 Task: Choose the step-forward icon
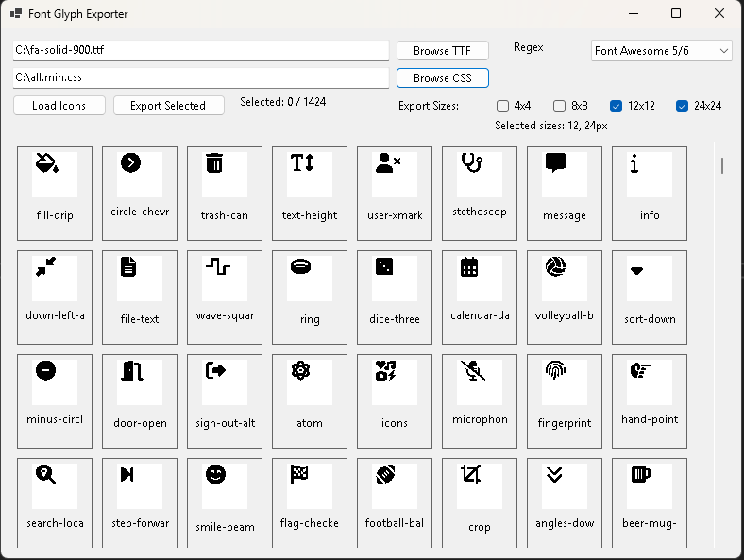pos(140,502)
